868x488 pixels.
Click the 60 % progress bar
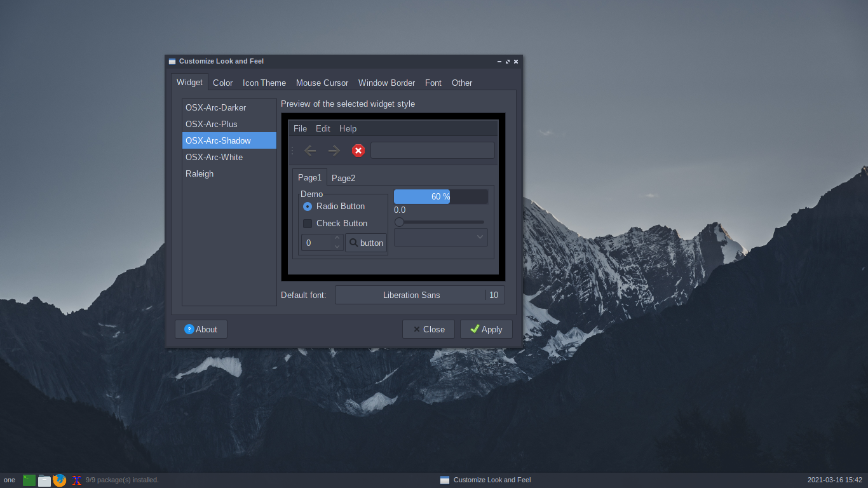tap(441, 196)
